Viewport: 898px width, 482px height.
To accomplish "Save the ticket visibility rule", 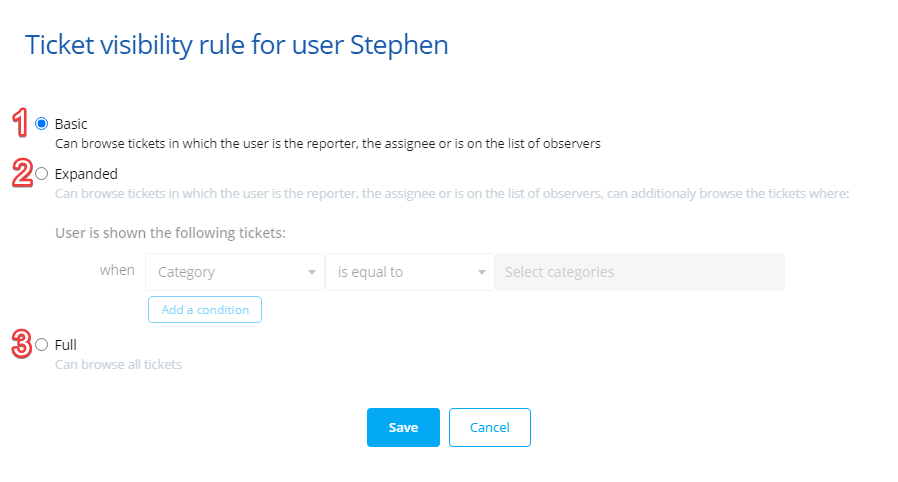I will [x=403, y=427].
